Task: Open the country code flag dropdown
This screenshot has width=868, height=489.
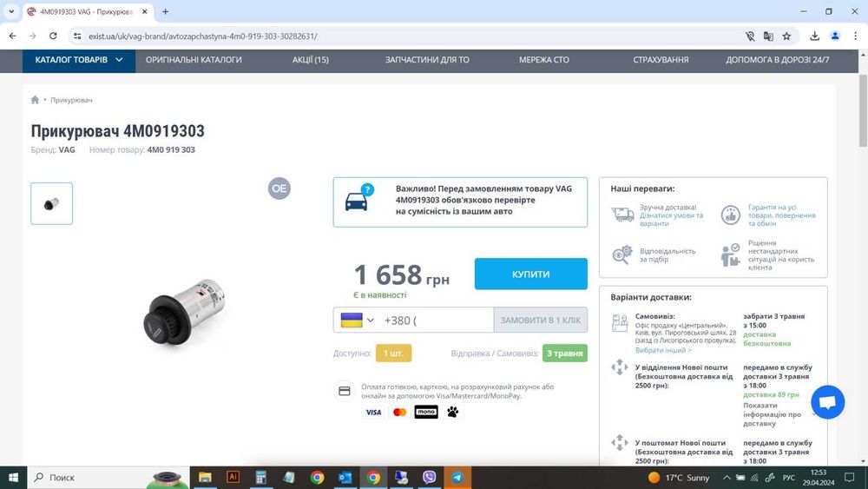Action: 357,320
